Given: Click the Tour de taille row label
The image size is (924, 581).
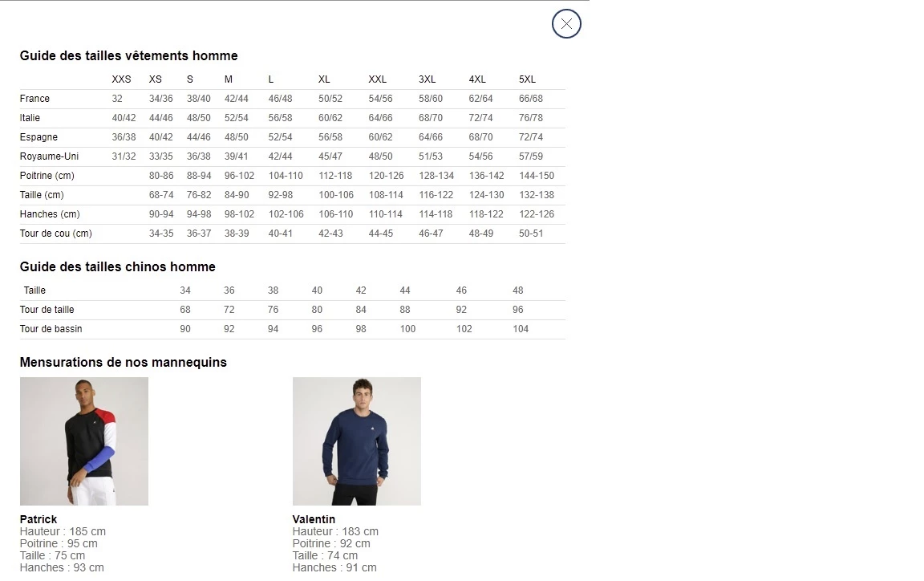Looking at the screenshot, I should coord(47,310).
